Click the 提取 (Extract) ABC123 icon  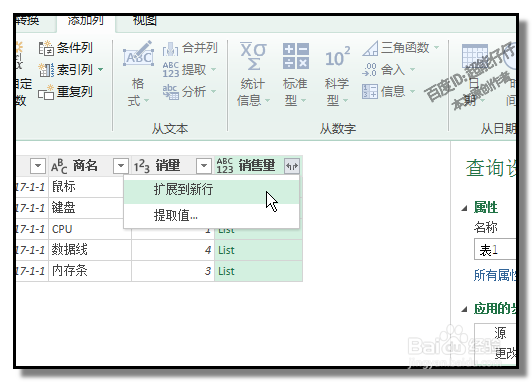coord(171,70)
